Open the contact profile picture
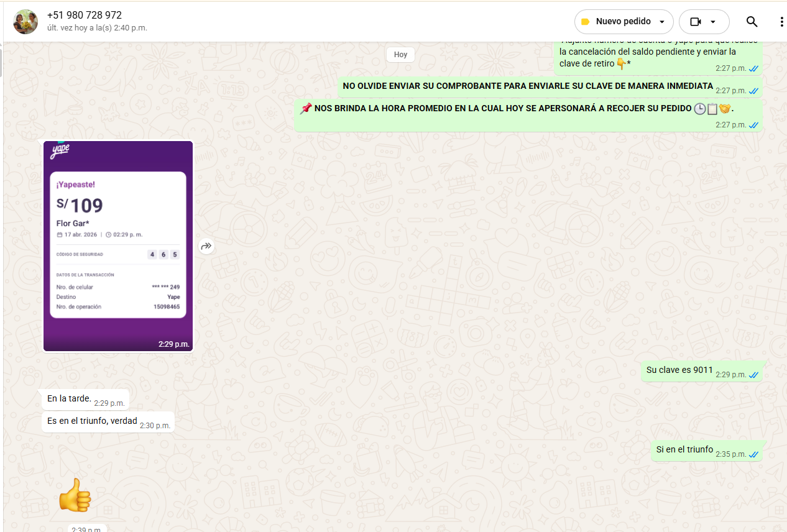Image resolution: width=787 pixels, height=532 pixels. 25,22
